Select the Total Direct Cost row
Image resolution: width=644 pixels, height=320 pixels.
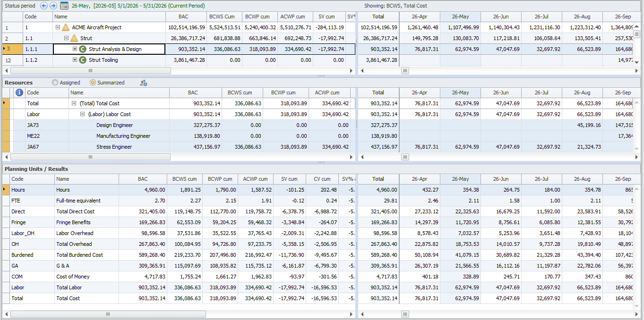tap(179, 211)
